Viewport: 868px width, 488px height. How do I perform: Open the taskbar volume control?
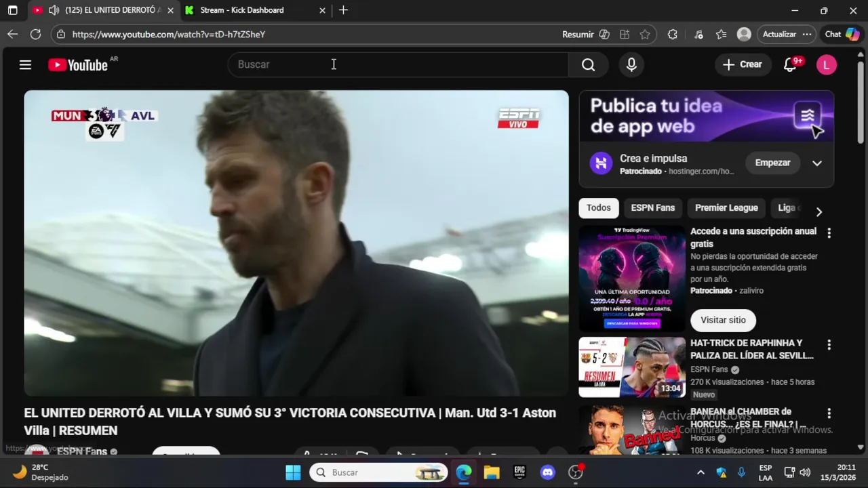point(805,472)
